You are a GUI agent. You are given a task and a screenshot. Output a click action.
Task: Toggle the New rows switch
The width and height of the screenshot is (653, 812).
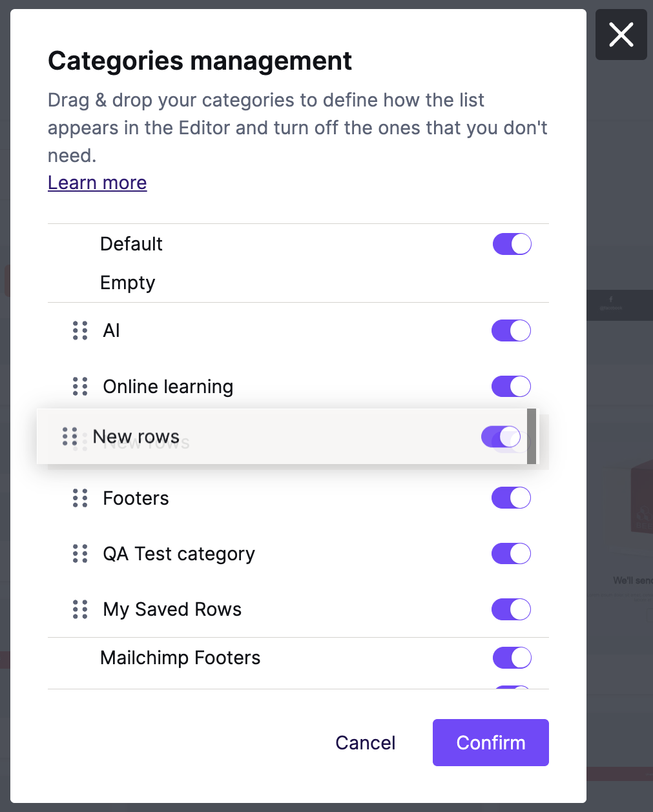coord(501,436)
